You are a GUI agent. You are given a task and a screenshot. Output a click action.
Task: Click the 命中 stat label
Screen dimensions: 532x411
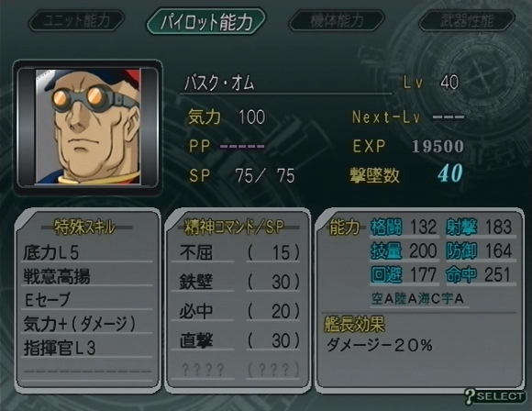point(461,274)
